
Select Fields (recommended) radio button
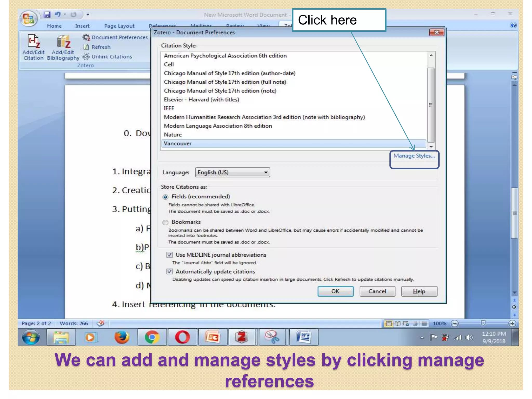point(165,197)
